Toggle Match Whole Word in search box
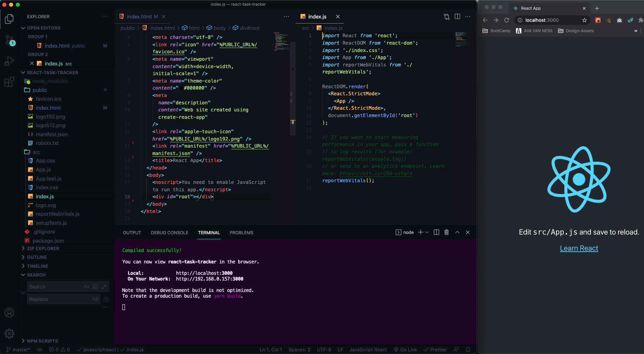 tap(95, 287)
